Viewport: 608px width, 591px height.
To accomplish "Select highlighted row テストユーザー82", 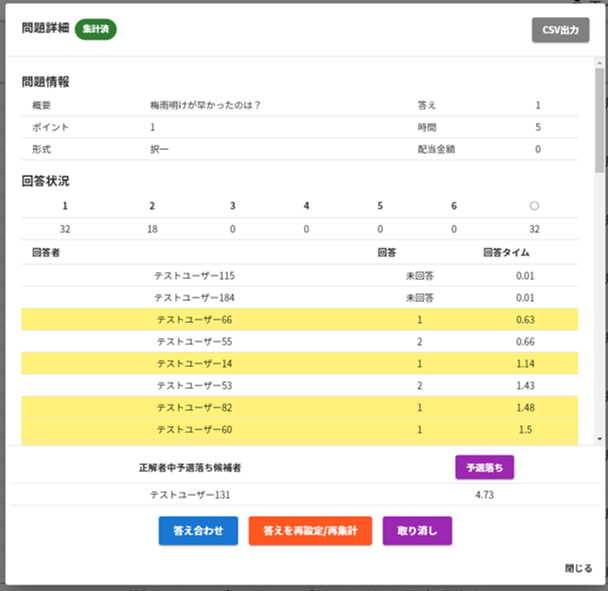I will pos(299,408).
